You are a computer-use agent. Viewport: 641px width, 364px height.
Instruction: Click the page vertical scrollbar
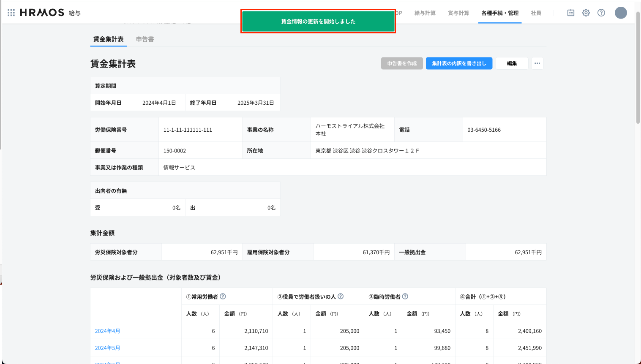point(638,68)
